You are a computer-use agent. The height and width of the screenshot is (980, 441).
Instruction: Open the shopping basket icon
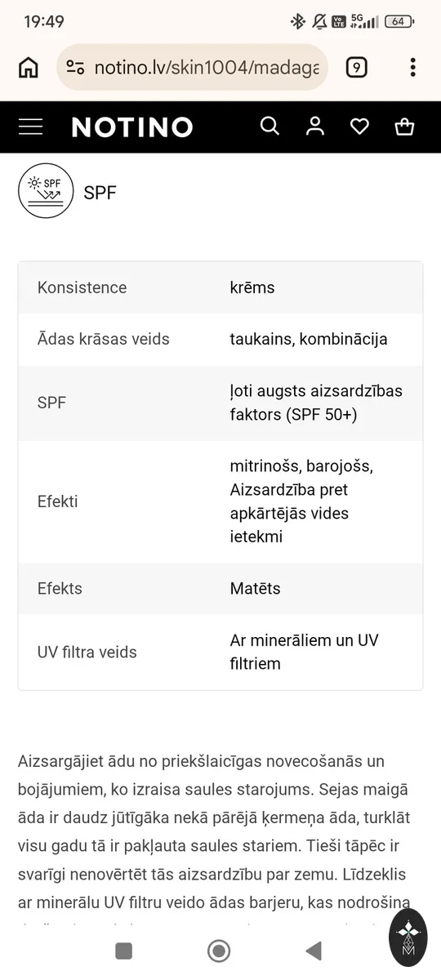[404, 127]
